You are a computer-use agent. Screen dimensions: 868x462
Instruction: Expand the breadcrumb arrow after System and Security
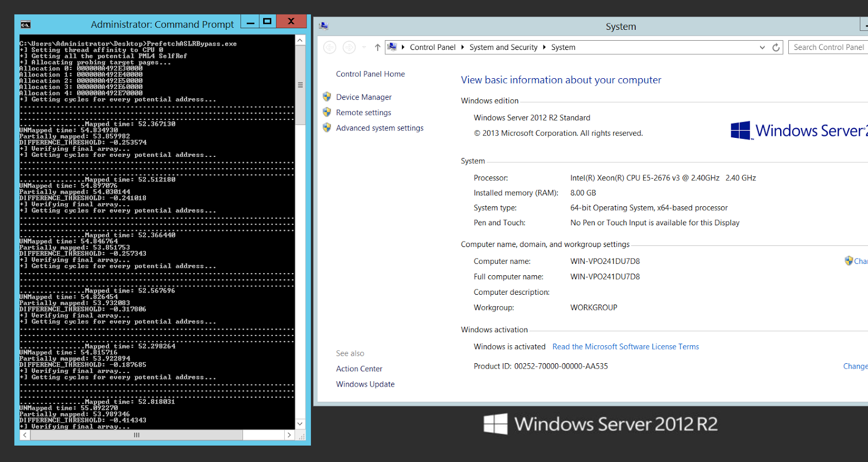544,47
